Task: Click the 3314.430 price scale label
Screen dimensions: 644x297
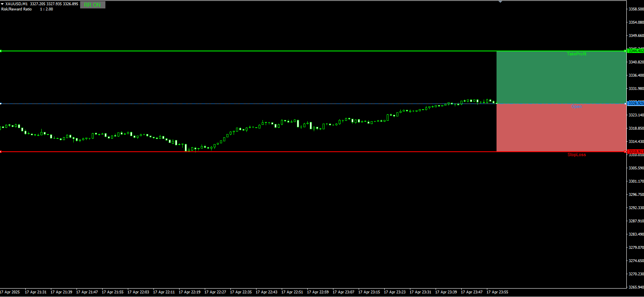Action: [636, 141]
